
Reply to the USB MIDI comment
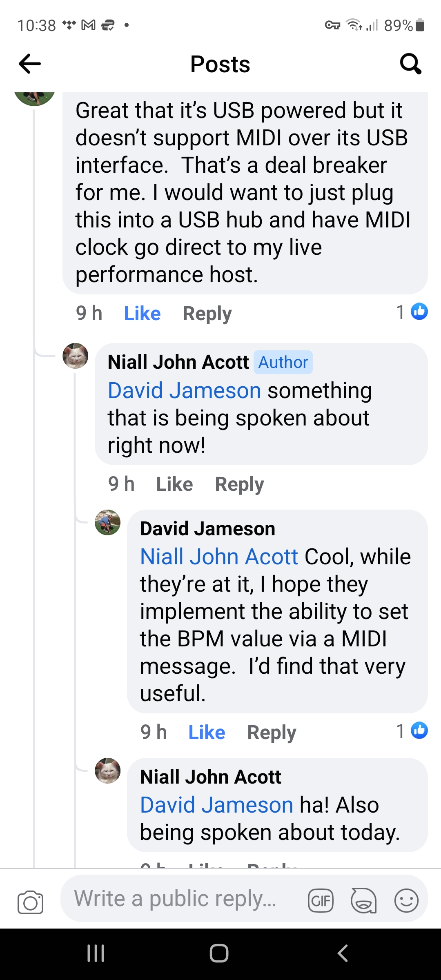207,314
